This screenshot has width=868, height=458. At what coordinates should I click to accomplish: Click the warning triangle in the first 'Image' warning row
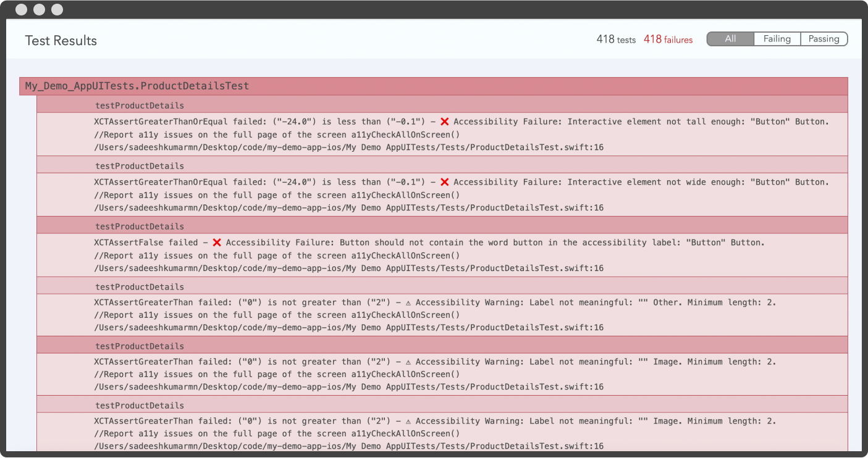pyautogui.click(x=408, y=361)
